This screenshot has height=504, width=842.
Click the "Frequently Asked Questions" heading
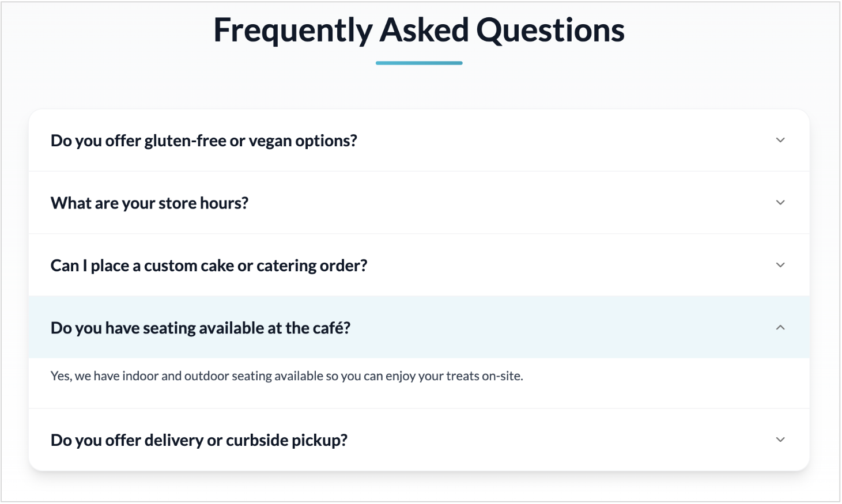[x=419, y=30]
